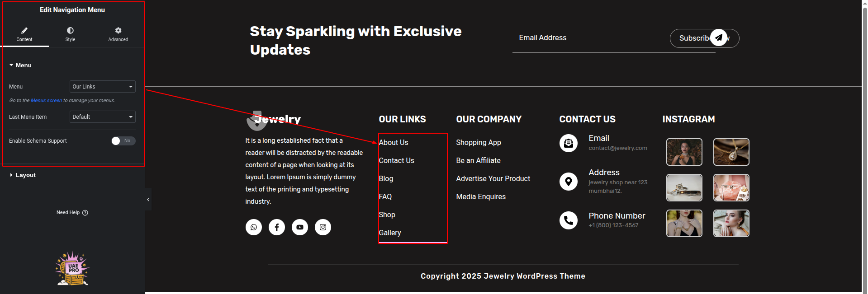Click the Email Address input field

tap(588, 38)
